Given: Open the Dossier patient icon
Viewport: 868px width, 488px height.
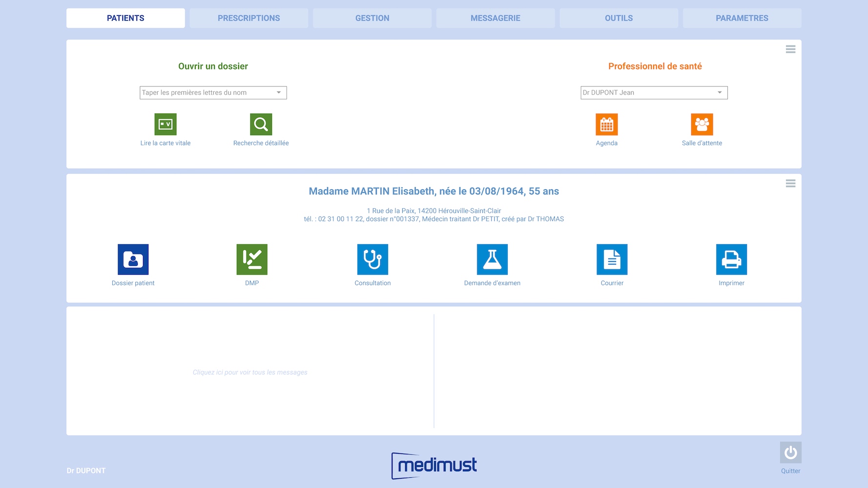Looking at the screenshot, I should [x=133, y=260].
